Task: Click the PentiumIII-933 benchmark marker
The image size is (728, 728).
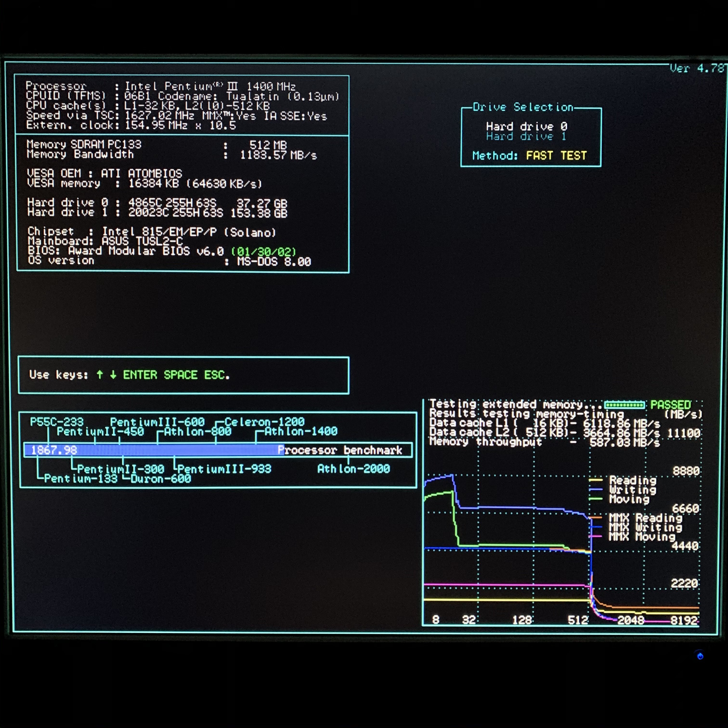Action: (224, 469)
